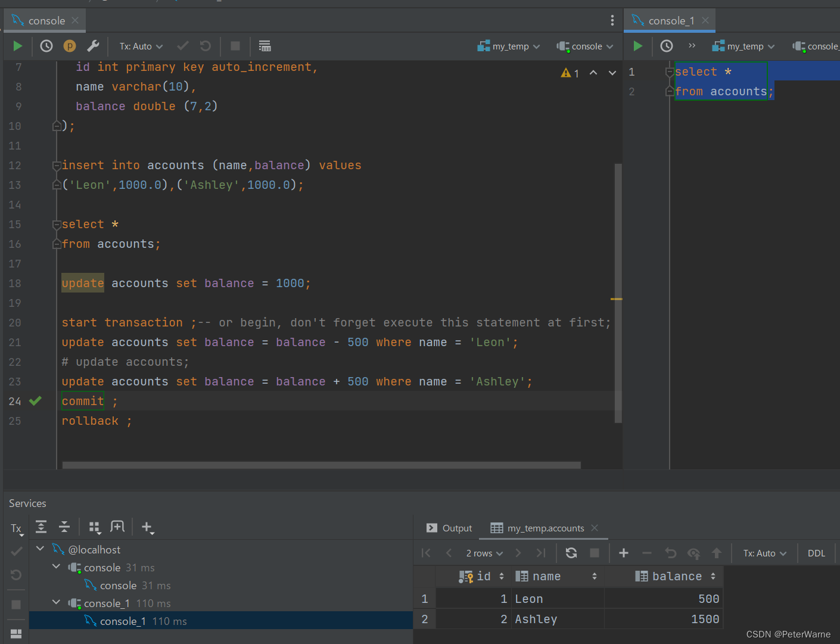Screen dimensions: 840x644
Task: Go to next page of results
Action: [518, 553]
